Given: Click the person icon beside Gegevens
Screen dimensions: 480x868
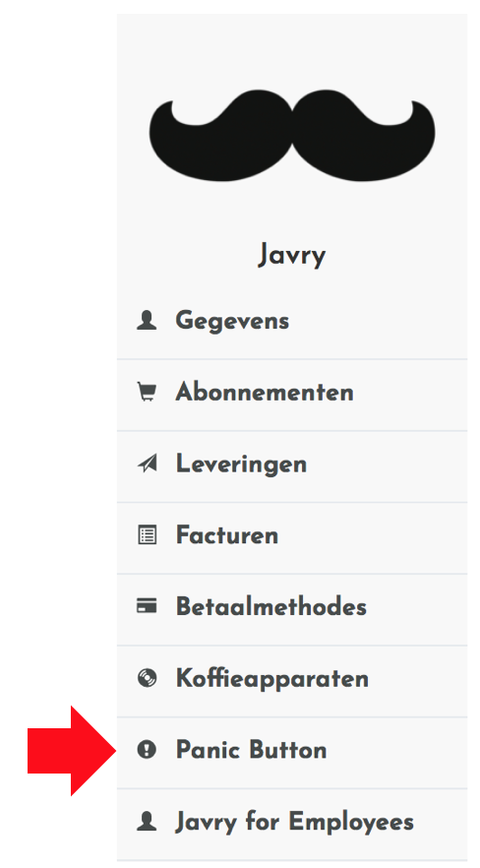Looking at the screenshot, I should pos(147,320).
